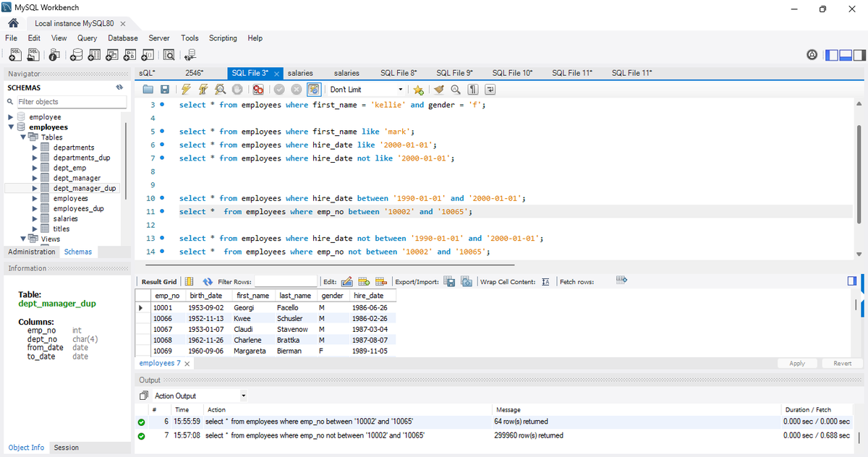Toggle continue-on-error for script execution
Viewport: 868px width, 457px height.
click(x=258, y=90)
